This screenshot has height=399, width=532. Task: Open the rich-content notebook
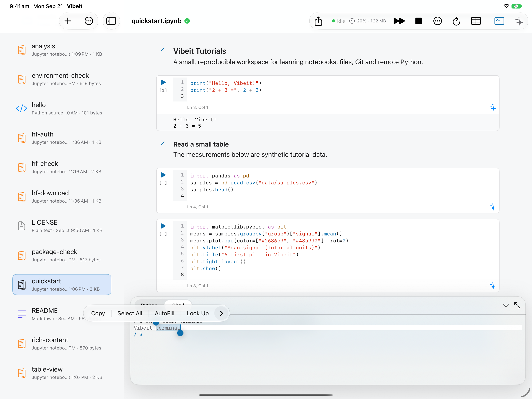click(62, 344)
